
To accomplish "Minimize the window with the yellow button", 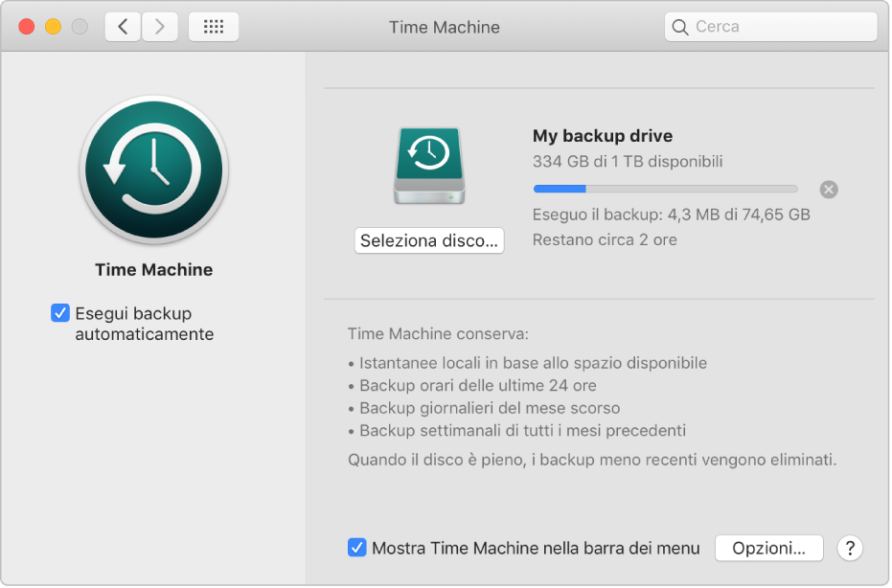I will pyautogui.click(x=53, y=27).
